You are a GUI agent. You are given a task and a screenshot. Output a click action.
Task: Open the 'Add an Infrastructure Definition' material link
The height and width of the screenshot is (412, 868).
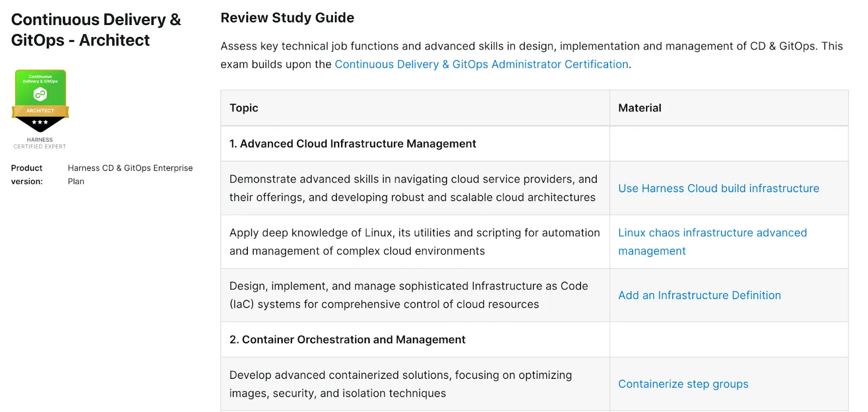tap(699, 295)
